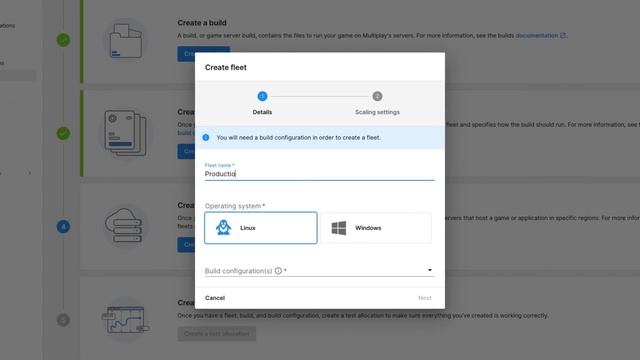This screenshot has height=360, width=640.
Task: Select the Linux operating system option
Action: tap(260, 228)
